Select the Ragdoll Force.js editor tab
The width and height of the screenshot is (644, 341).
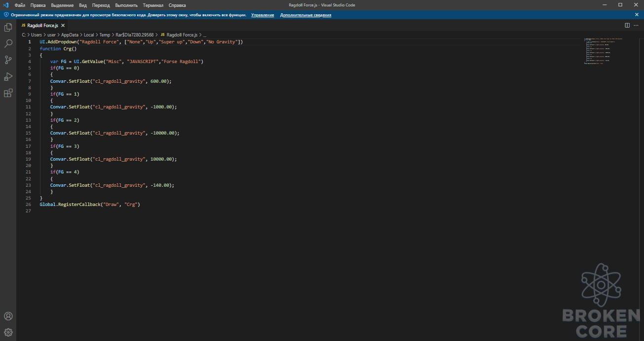point(43,25)
